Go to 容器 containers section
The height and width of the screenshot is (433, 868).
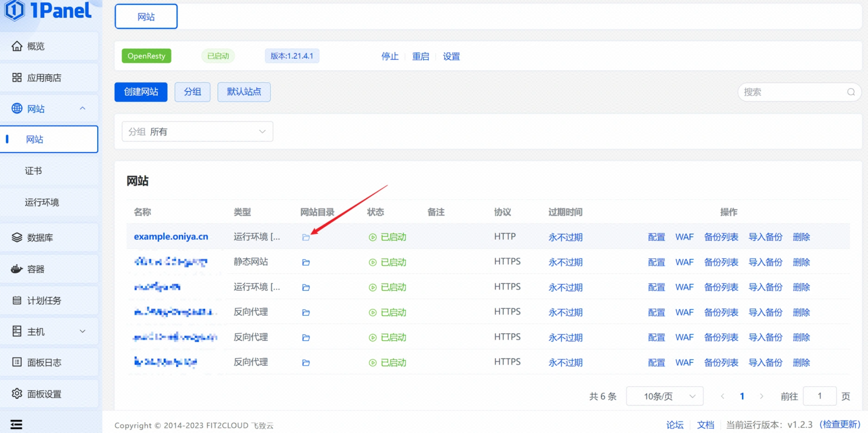coord(36,269)
